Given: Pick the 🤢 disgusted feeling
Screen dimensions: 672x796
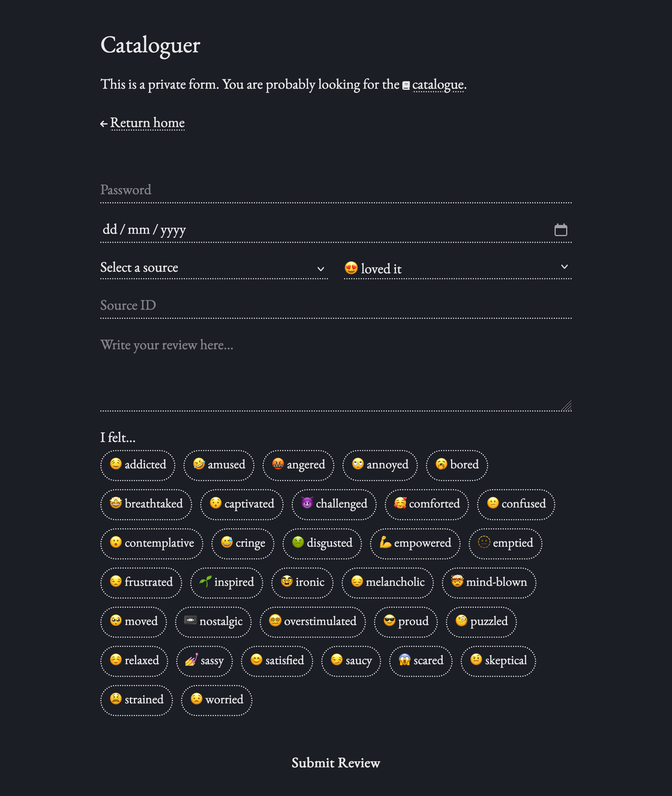Looking at the screenshot, I should tap(322, 543).
